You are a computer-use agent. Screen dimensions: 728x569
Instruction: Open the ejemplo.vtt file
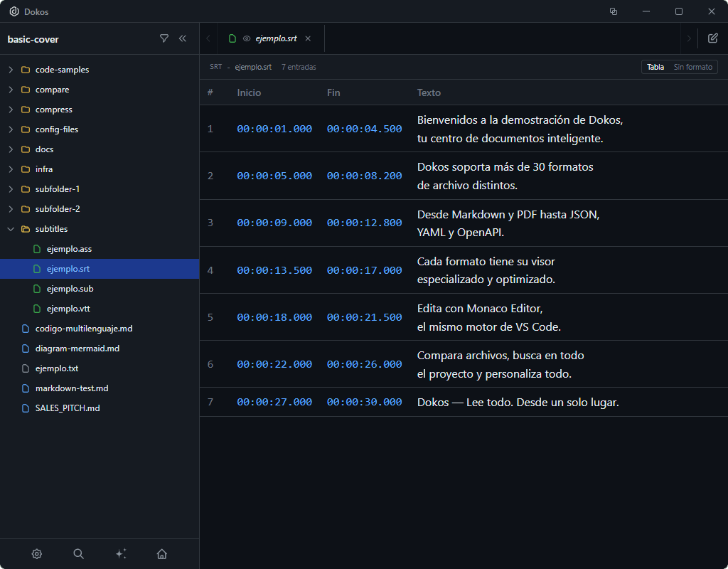(x=68, y=309)
